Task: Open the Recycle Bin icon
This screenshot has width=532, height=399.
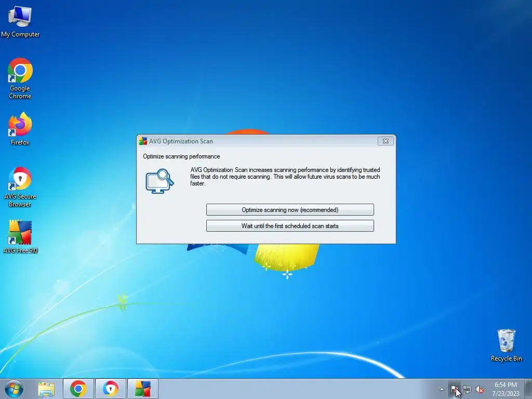Action: click(x=506, y=345)
